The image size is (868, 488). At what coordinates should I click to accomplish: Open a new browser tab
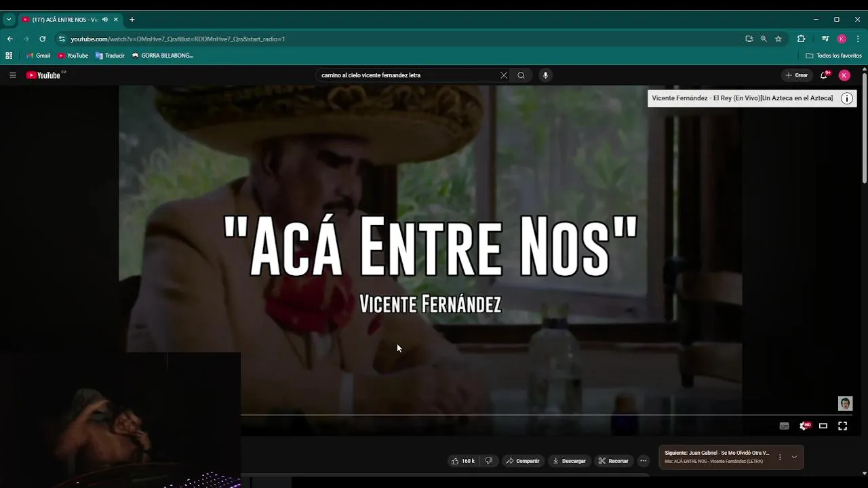(132, 20)
